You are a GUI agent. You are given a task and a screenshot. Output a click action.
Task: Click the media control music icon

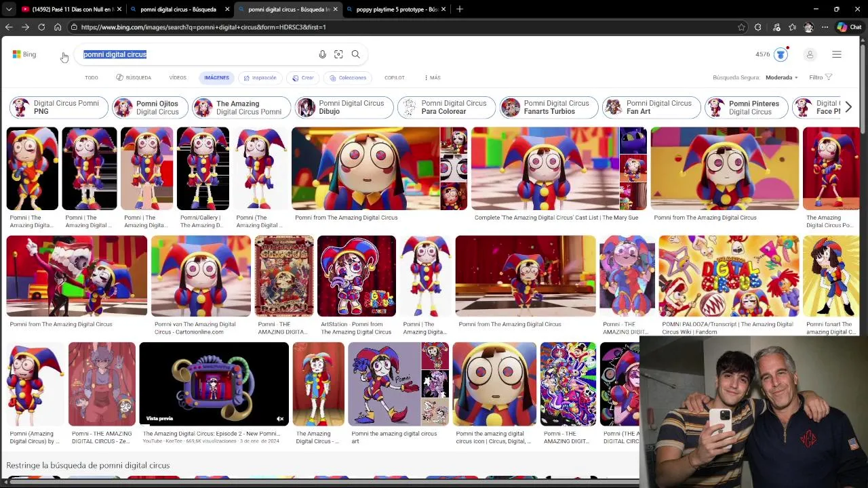[x=776, y=27]
